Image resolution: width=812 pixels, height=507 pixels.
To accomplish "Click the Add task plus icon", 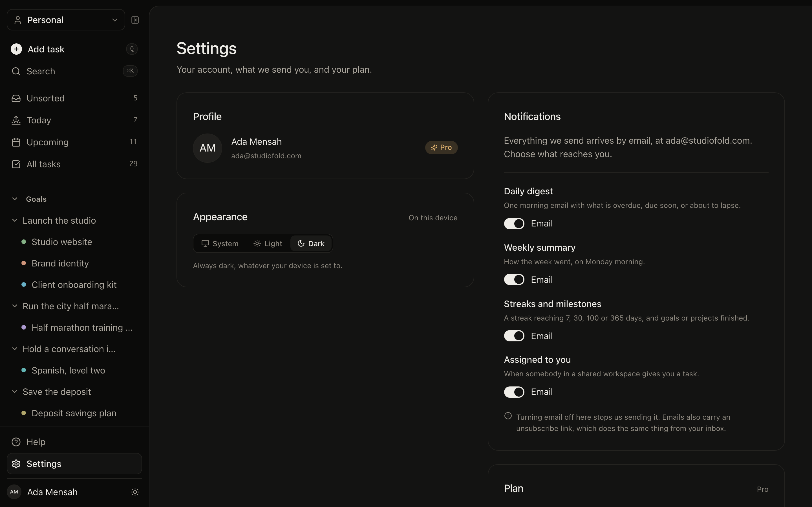I will [x=16, y=49].
